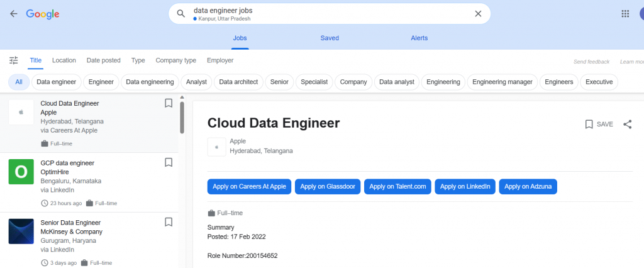Bookmark the Cloud Data Engineer listing

[169, 103]
